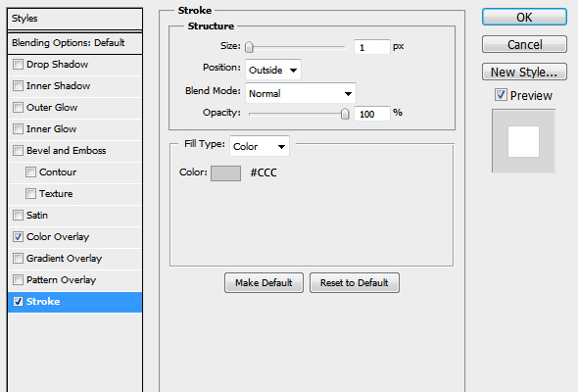Open the Blend Mode dropdown set to Normal

point(301,93)
